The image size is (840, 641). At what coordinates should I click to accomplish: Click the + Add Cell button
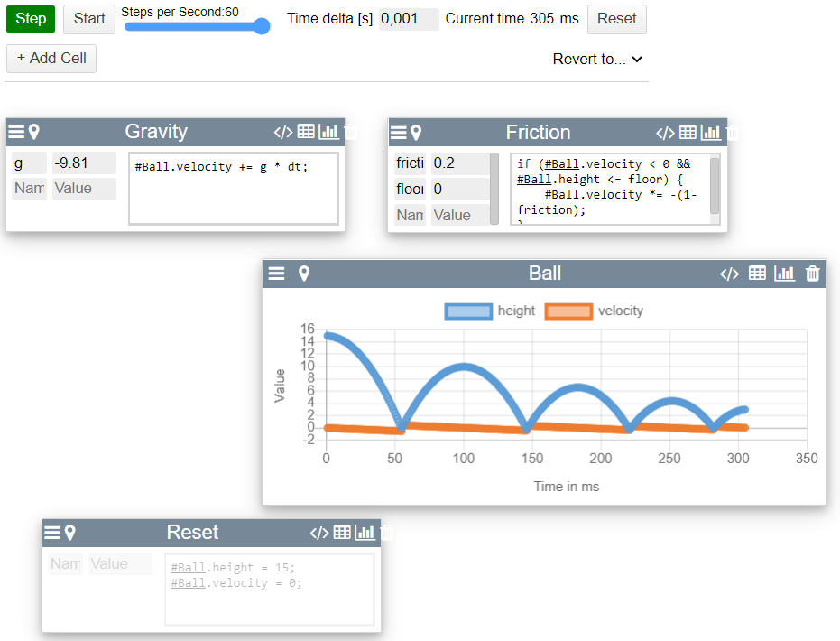pos(51,59)
